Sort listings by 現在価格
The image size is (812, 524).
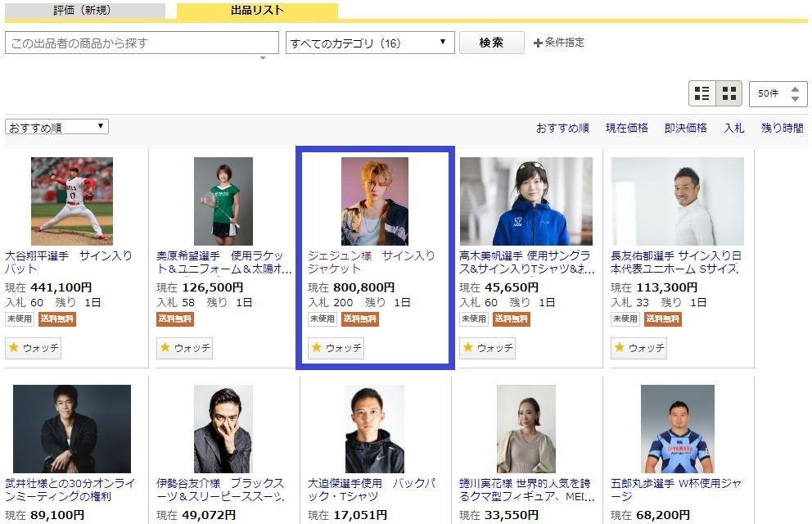pos(627,128)
